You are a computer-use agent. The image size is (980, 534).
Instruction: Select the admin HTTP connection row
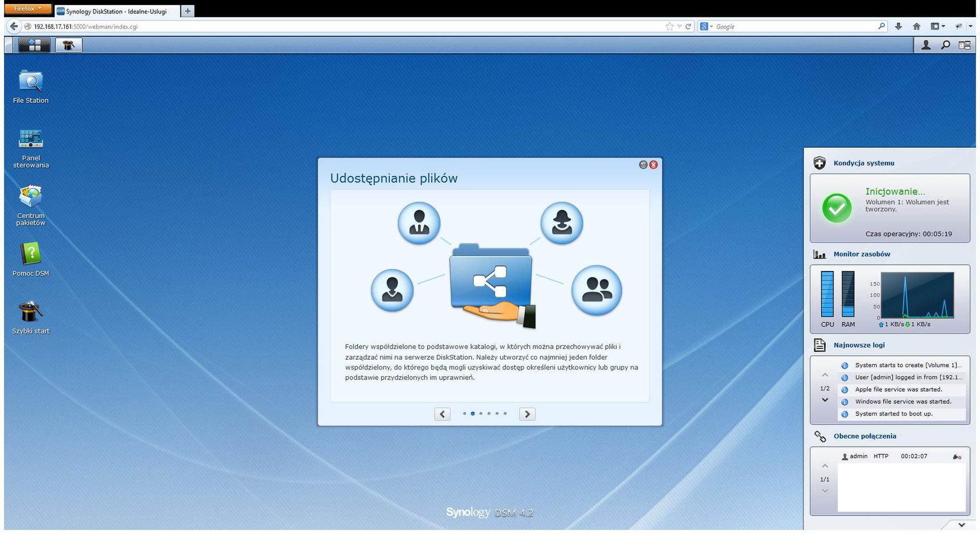point(902,456)
